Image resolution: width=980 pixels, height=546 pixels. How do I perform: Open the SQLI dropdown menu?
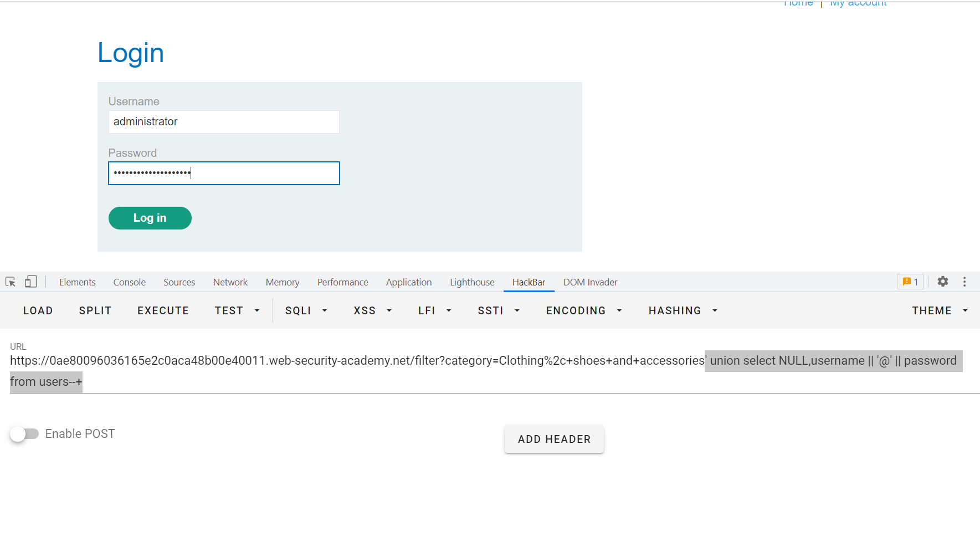[x=306, y=311]
